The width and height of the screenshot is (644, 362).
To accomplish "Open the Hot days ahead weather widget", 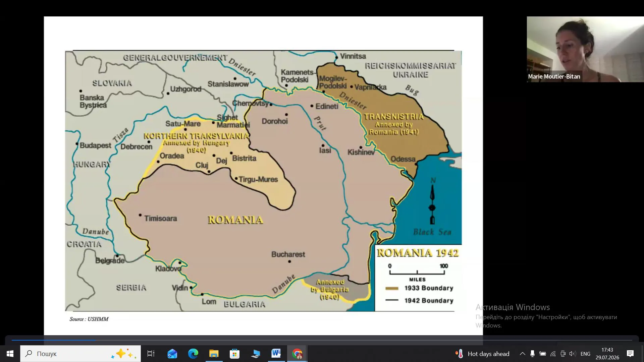I will tap(482, 354).
